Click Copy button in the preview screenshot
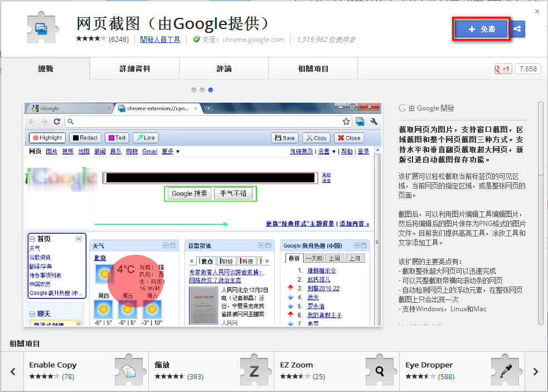548x392 pixels. coord(316,138)
